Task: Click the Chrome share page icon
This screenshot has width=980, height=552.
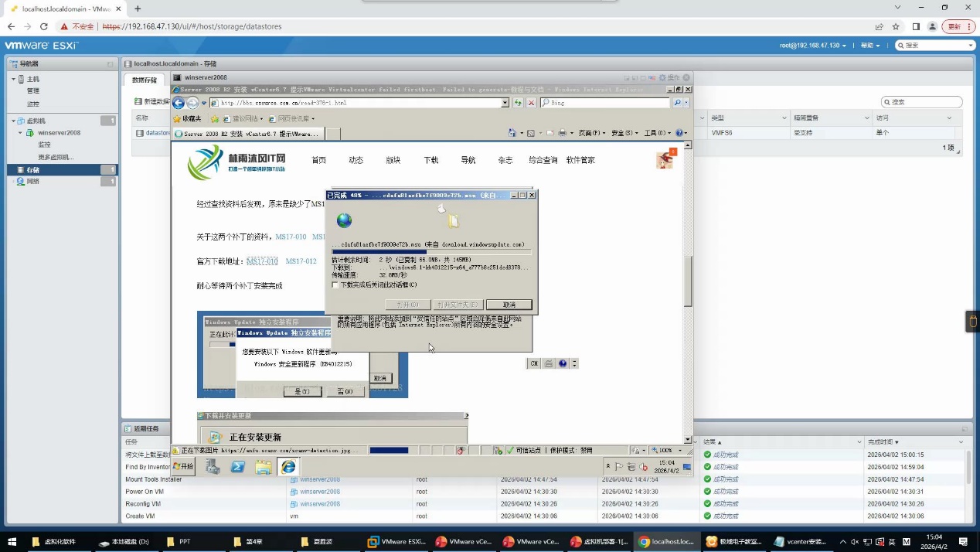Action: click(879, 26)
